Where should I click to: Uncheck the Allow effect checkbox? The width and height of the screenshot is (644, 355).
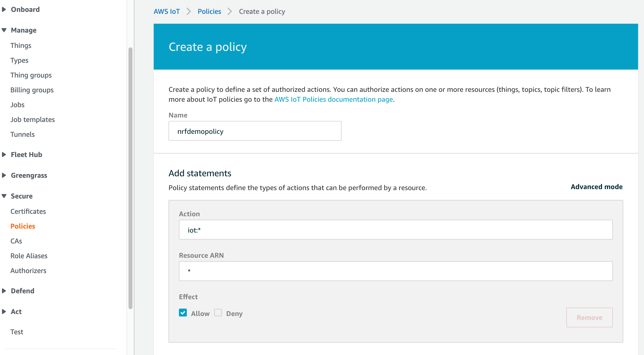click(x=183, y=313)
